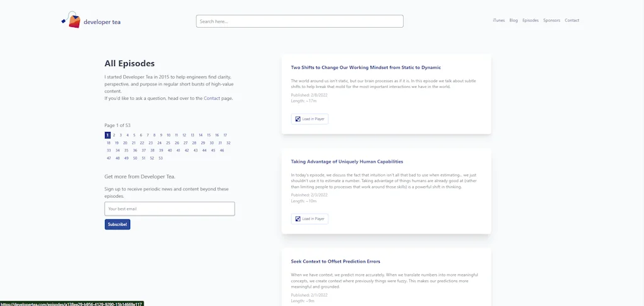Open 'Two Shifts to Change Our Working Mindset' episode
The height and width of the screenshot is (306, 644).
(x=365, y=67)
